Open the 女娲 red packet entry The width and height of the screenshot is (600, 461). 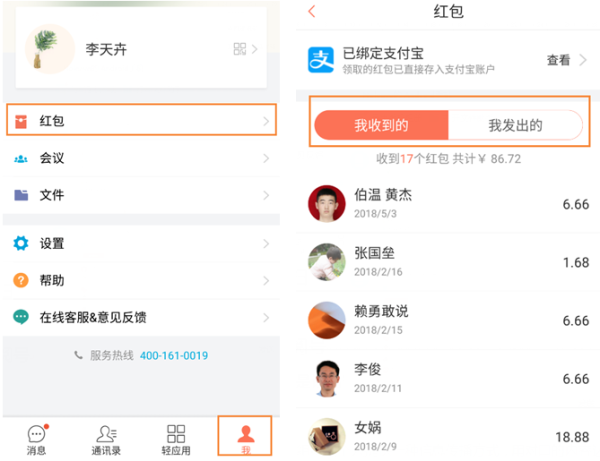pos(448,435)
